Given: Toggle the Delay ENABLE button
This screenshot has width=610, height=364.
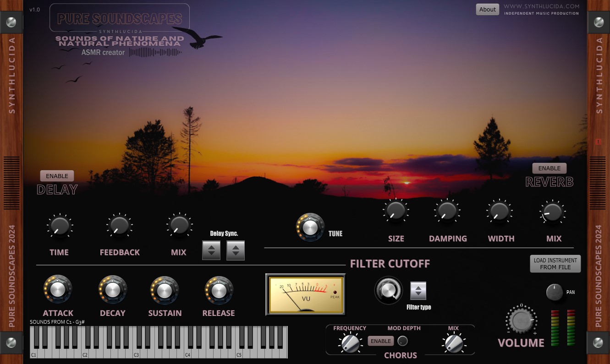Looking at the screenshot, I should click(x=57, y=176).
